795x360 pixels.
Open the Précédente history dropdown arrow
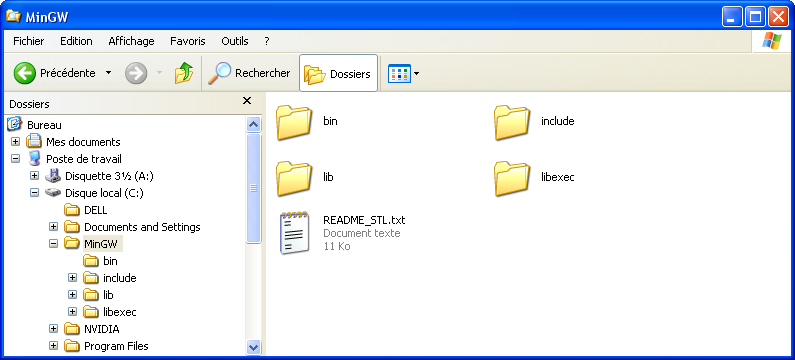(x=108, y=74)
